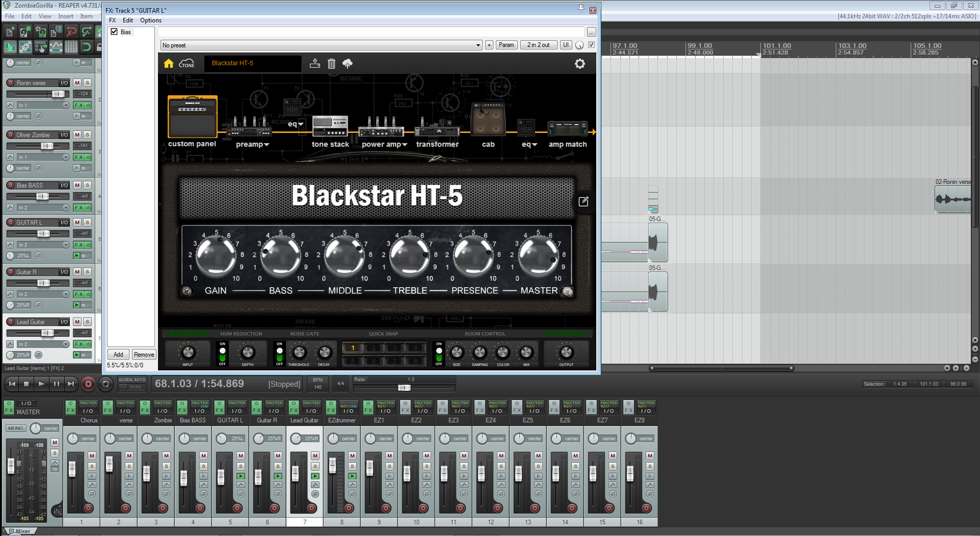Click the home icon in BIAS
980x536 pixels.
click(x=169, y=64)
